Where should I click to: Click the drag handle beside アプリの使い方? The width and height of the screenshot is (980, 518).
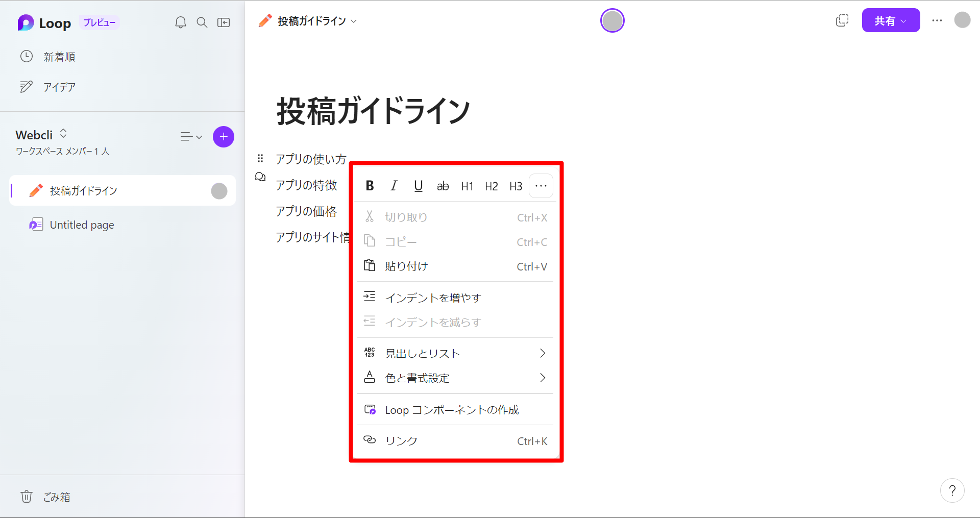260,158
